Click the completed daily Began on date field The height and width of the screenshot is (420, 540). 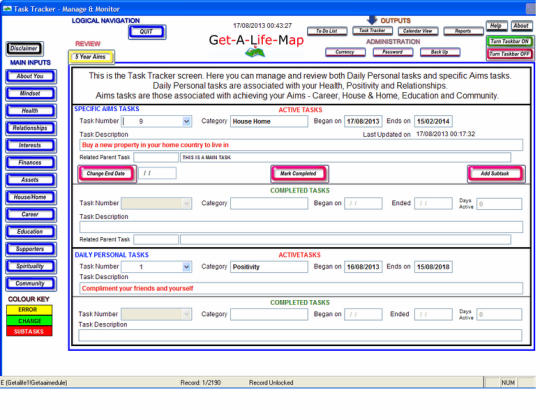click(x=363, y=314)
